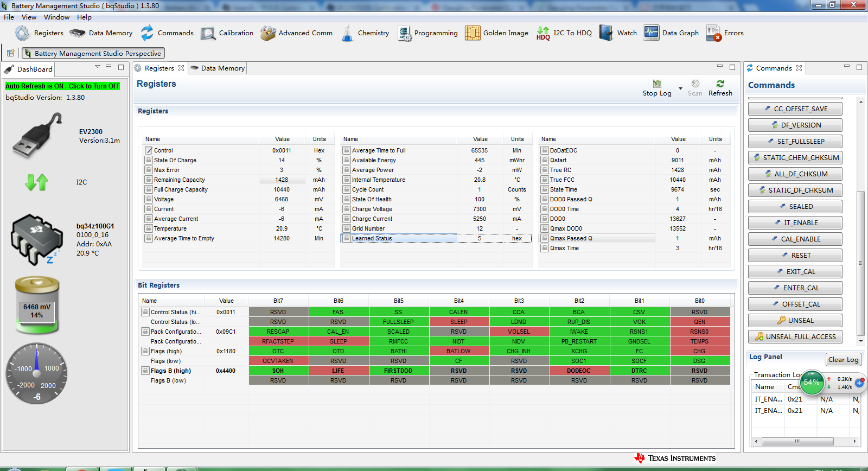868x471 pixels.
Task: Close the Registers tab
Action: point(181,68)
